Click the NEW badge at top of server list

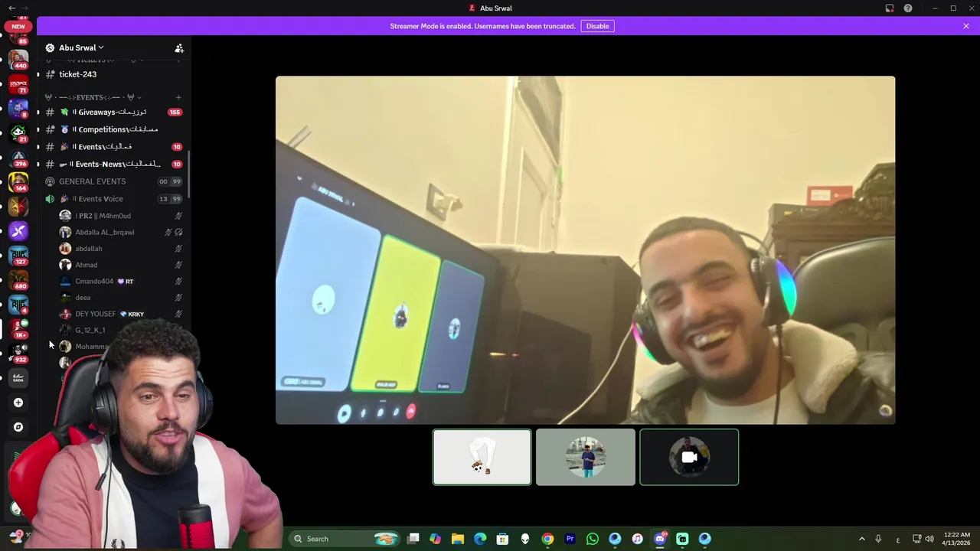pos(18,26)
